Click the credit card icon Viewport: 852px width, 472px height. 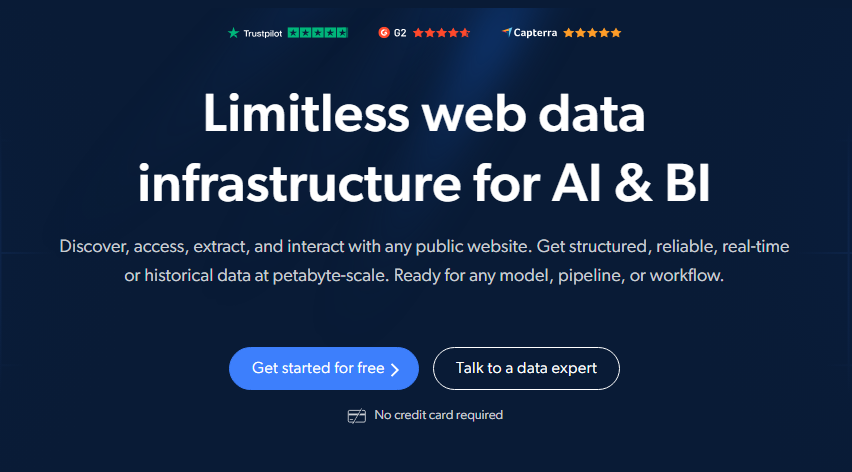(x=356, y=416)
